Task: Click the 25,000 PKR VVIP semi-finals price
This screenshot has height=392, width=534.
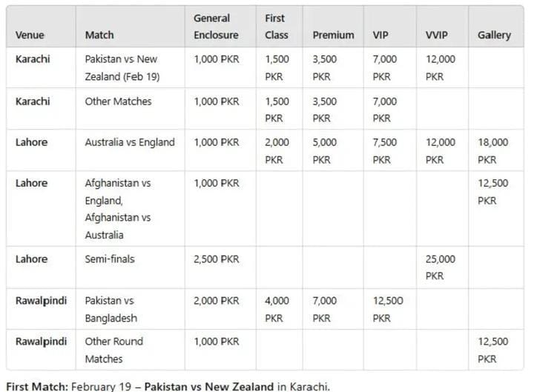Action: point(441,268)
